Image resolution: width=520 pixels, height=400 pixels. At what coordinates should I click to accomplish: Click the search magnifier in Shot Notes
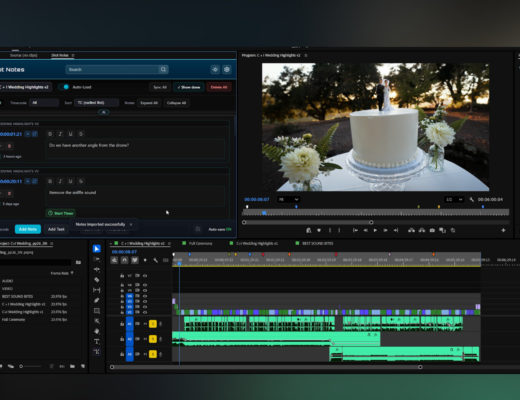coord(163,69)
